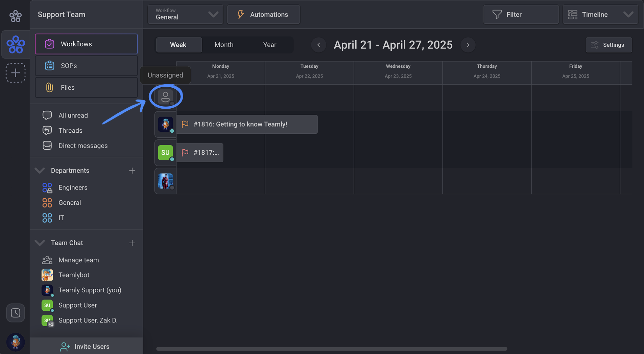Add a new workspace with dashed plus

click(x=16, y=73)
